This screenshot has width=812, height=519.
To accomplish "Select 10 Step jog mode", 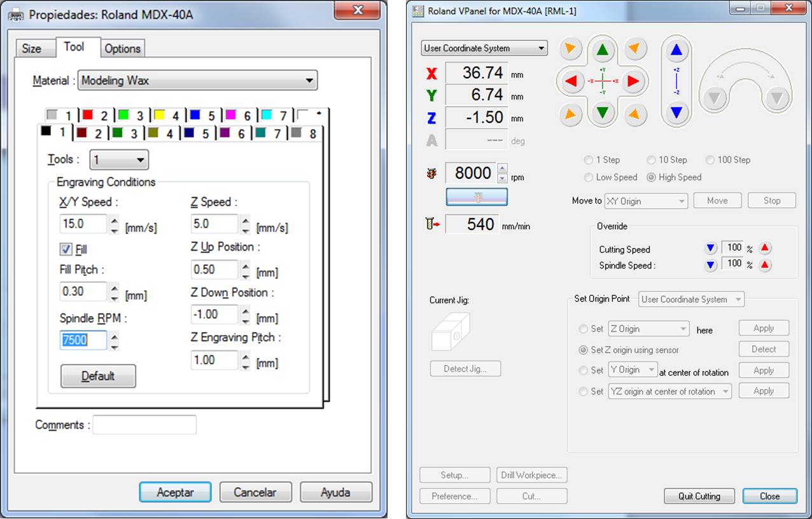I will (x=651, y=160).
